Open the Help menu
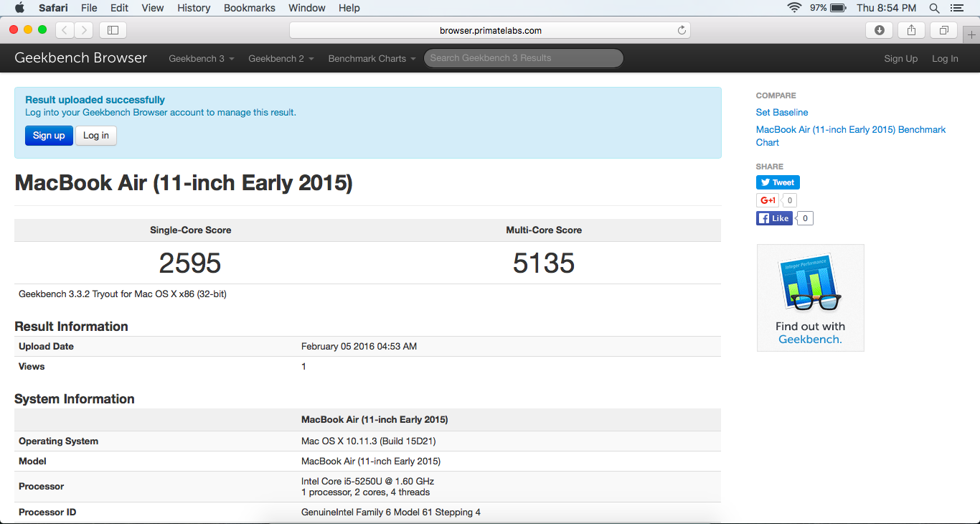 click(x=349, y=8)
